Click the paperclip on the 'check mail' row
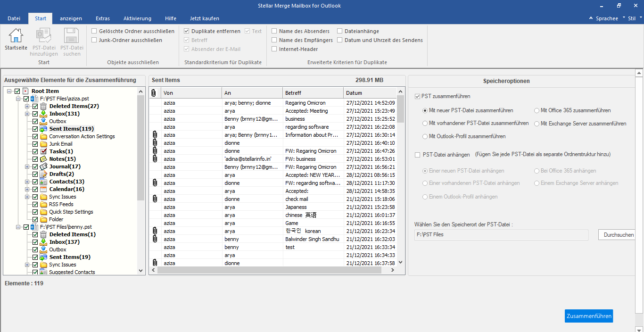This screenshot has height=332, width=644. (x=155, y=199)
